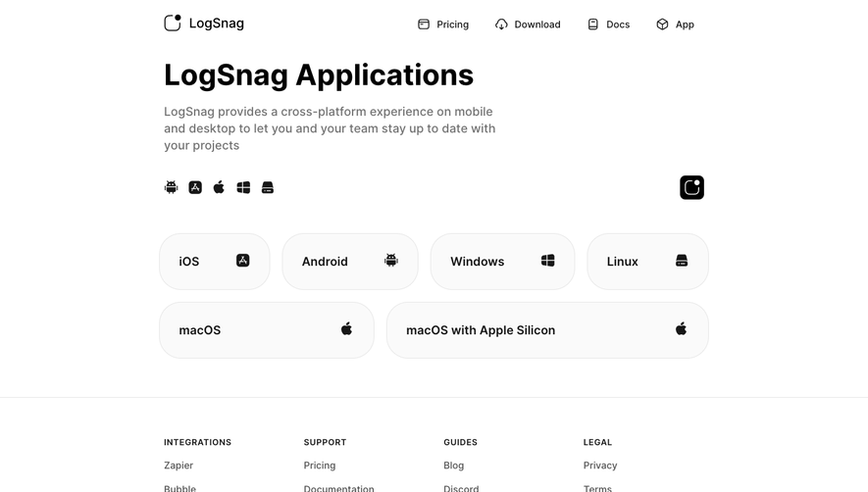The width and height of the screenshot is (868, 492).
Task: Open the App nav item
Action: point(675,25)
